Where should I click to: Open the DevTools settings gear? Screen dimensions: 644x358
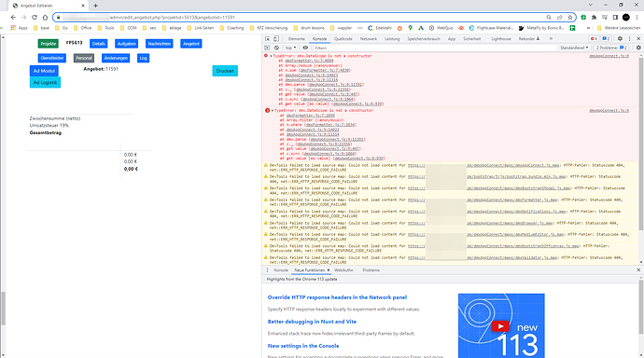tap(620, 38)
